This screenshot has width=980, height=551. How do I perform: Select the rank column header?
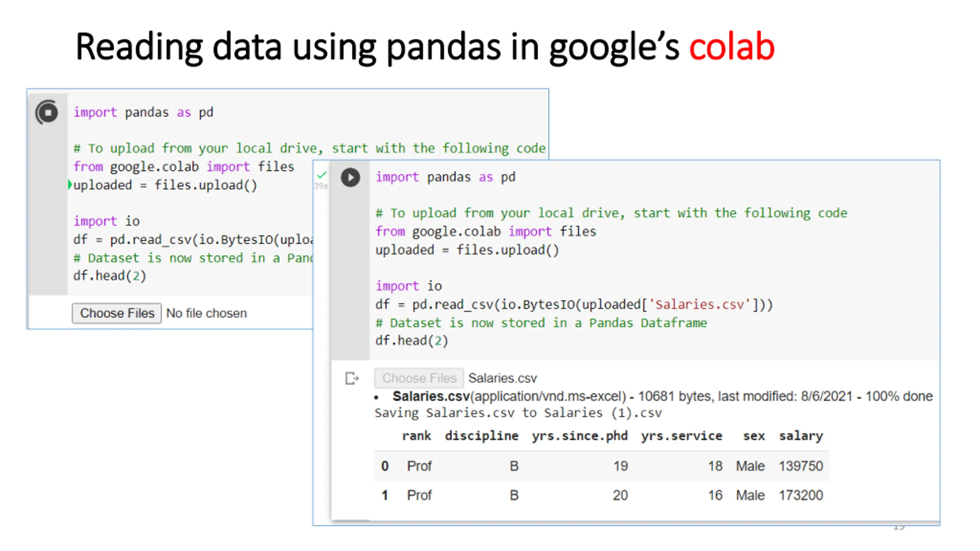click(x=416, y=435)
